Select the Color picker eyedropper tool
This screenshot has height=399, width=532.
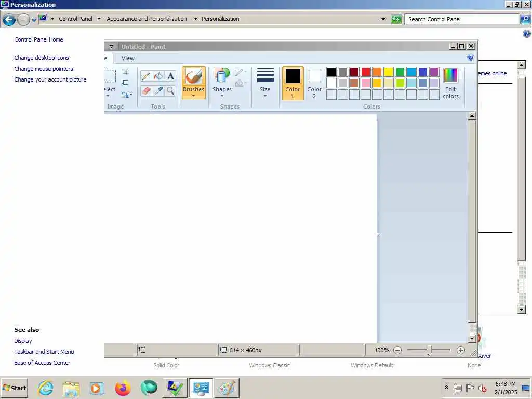pyautogui.click(x=158, y=90)
